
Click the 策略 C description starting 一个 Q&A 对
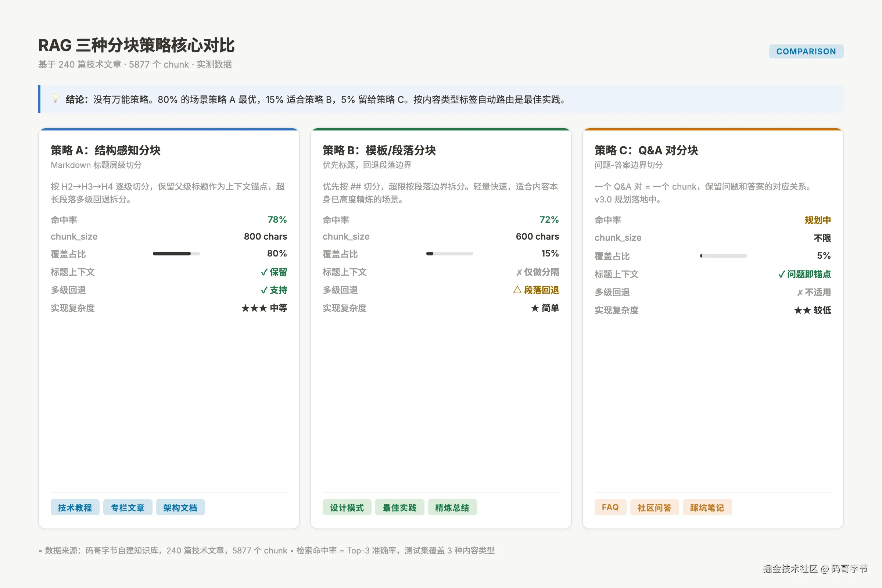coord(703,193)
